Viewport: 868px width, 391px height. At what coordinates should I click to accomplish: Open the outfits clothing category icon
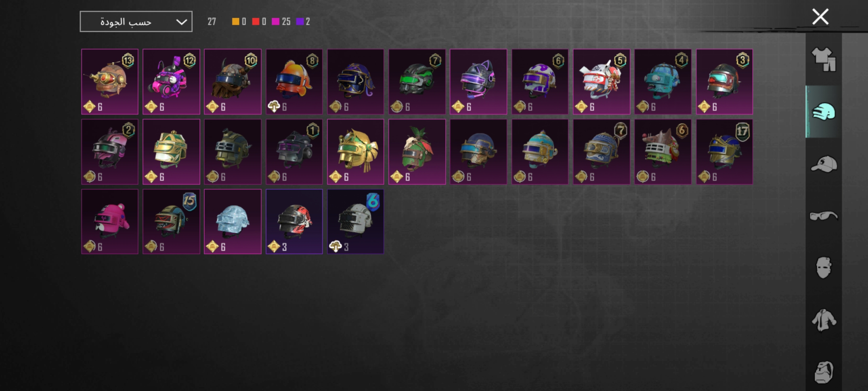[x=824, y=60]
